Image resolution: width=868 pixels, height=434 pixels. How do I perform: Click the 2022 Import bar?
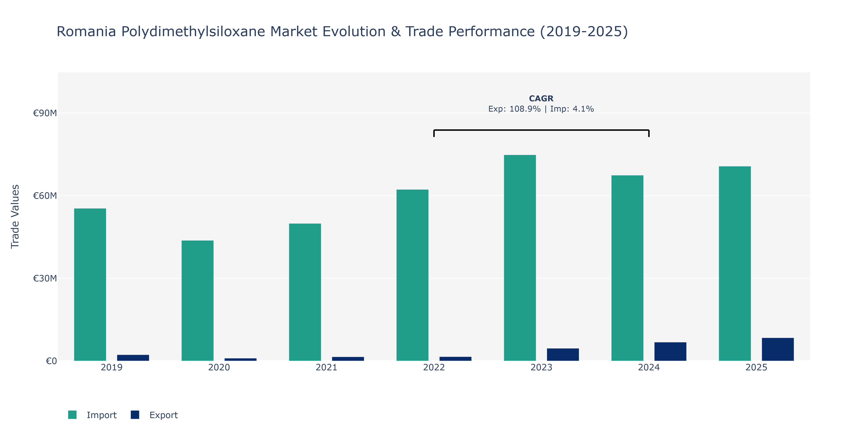tap(412, 275)
